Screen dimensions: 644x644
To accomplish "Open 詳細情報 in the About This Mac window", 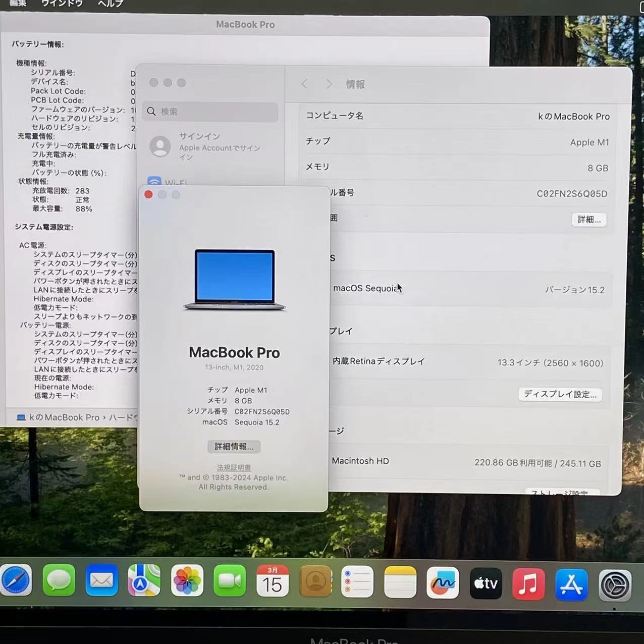I will [234, 447].
